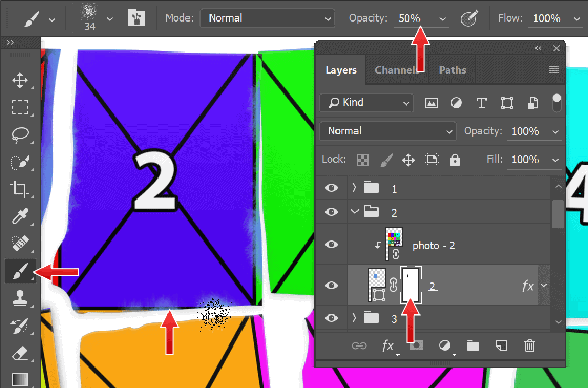The width and height of the screenshot is (588, 388).
Task: Select the Quick Selection tool
Action: (20, 162)
